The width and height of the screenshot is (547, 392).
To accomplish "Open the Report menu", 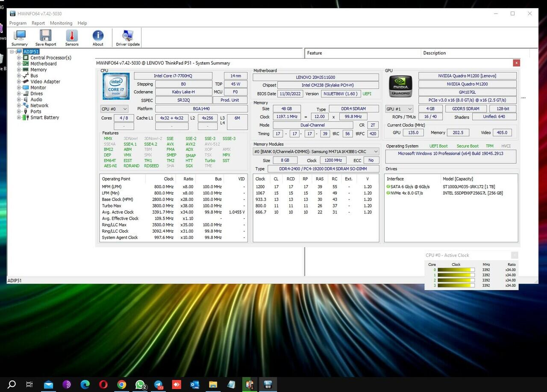I will tap(38, 23).
